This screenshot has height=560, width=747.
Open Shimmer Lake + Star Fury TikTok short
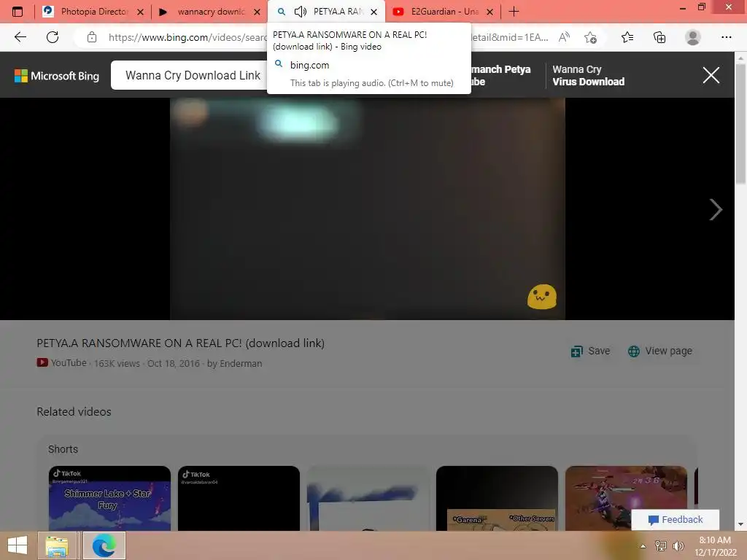109,498
